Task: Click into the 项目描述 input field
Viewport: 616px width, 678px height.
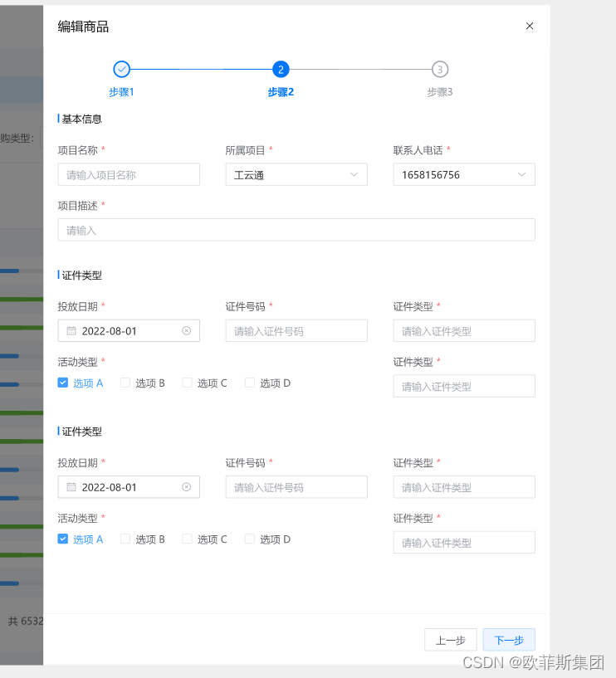Action: tap(296, 230)
